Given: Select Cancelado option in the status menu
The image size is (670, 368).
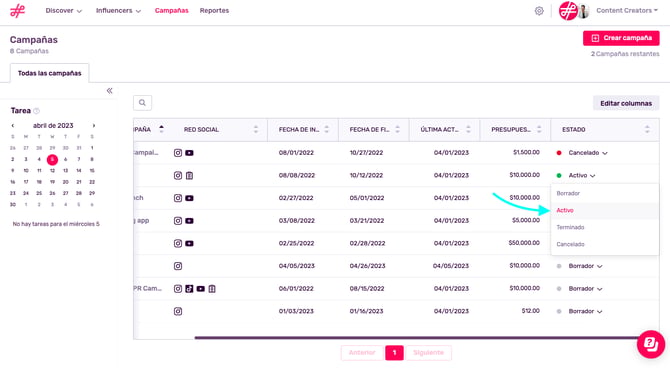Looking at the screenshot, I should click(x=605, y=244).
